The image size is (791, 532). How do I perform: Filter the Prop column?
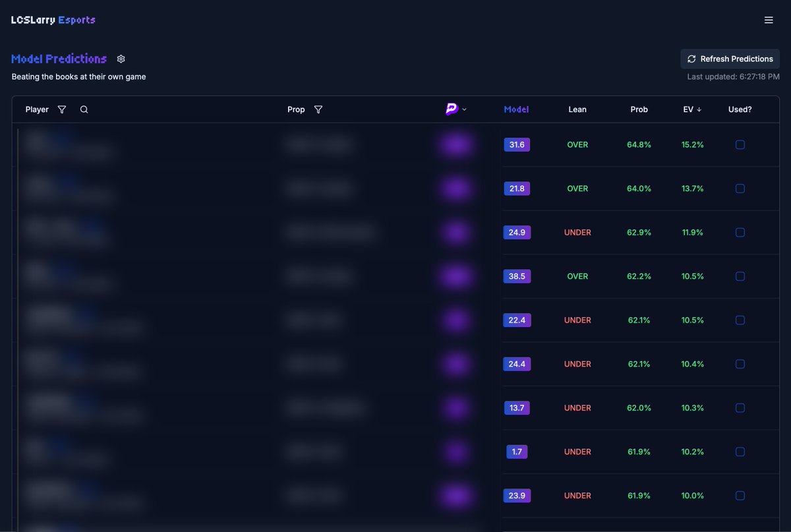pyautogui.click(x=318, y=109)
